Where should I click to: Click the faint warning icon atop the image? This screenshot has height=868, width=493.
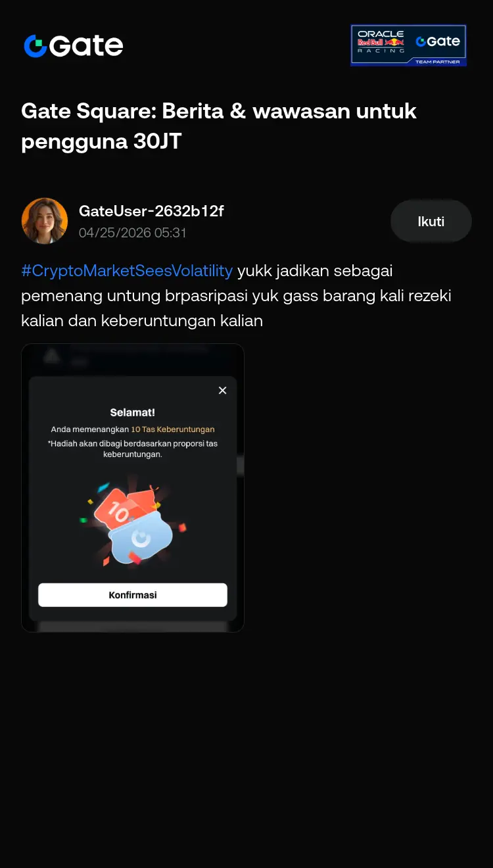pyautogui.click(x=51, y=356)
